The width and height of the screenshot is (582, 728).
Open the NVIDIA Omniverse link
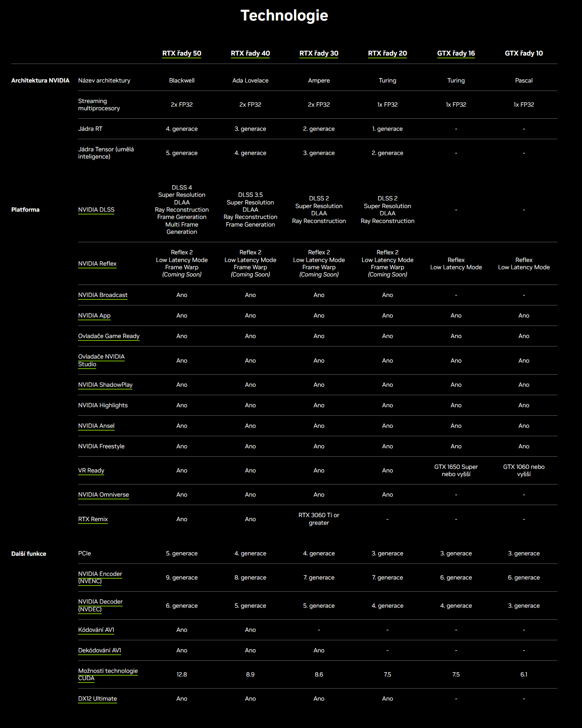(103, 495)
